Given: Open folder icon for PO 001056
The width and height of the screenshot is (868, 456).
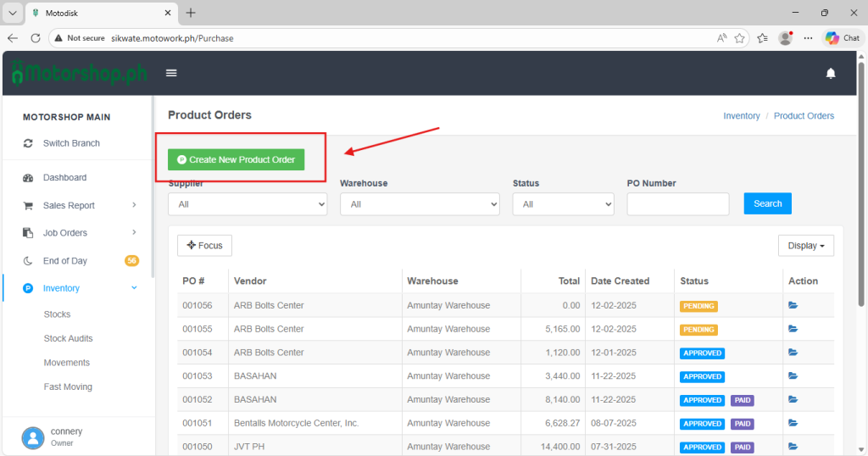Looking at the screenshot, I should tap(793, 305).
